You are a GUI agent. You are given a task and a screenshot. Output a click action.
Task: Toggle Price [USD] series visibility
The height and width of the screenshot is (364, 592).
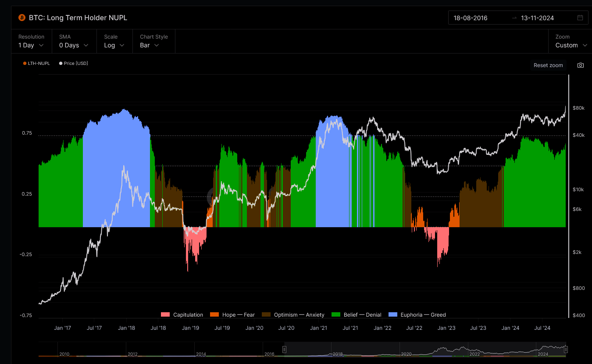point(74,64)
